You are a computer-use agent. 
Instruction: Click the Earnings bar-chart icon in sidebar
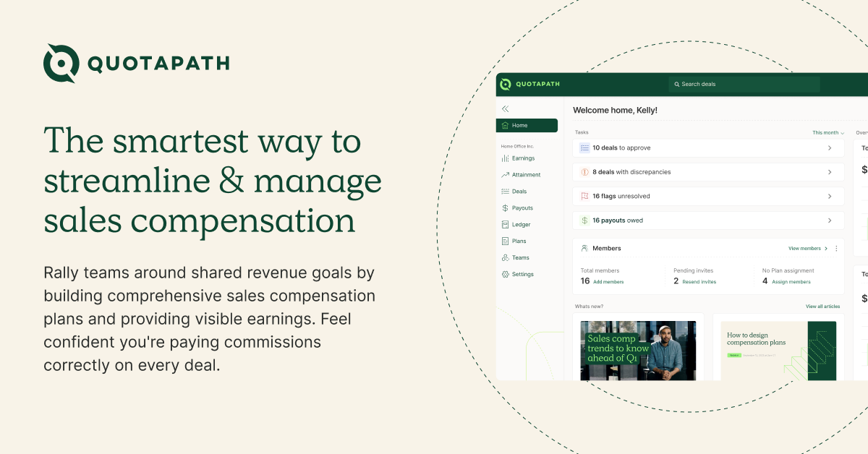(505, 158)
